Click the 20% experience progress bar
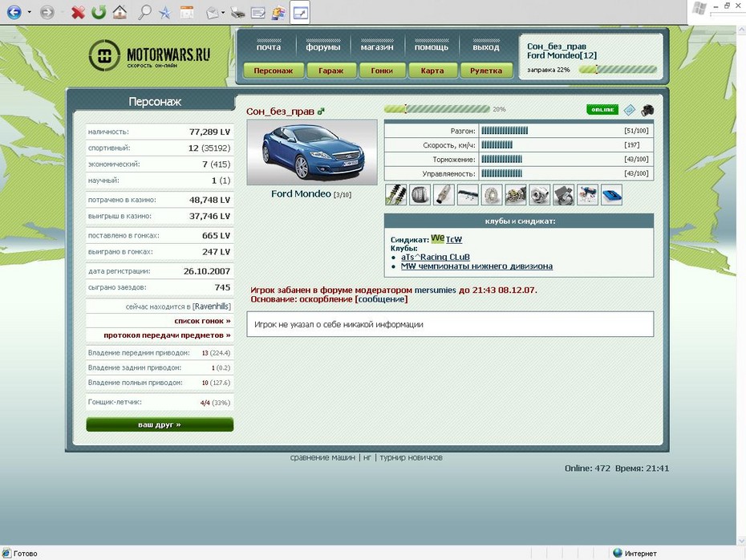The image size is (746, 560). tap(436, 109)
